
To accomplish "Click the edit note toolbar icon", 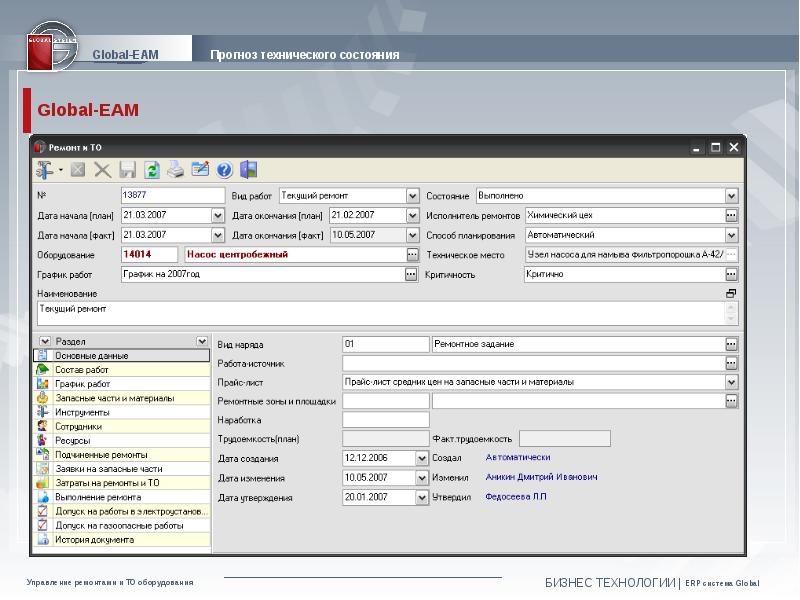I will coord(200,170).
